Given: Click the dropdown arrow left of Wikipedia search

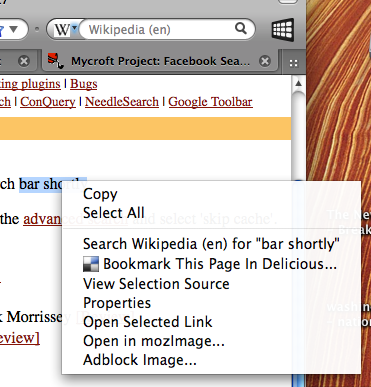Looking at the screenshot, I should (x=13, y=29).
